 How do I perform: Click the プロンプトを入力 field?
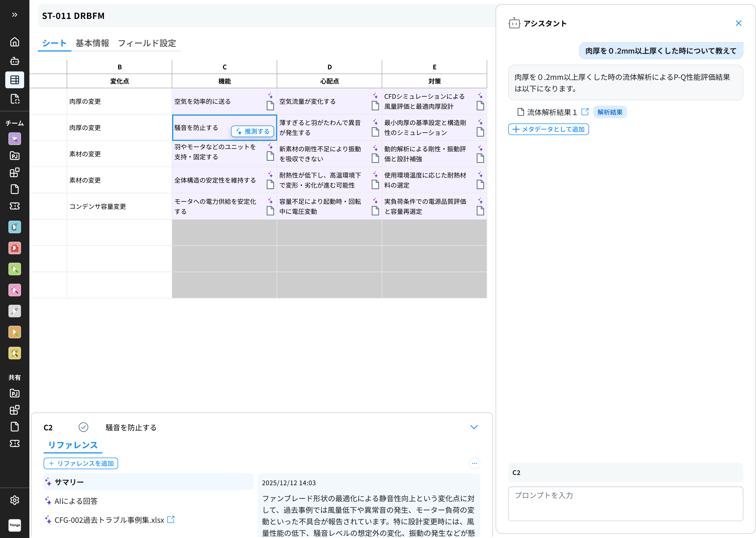626,504
